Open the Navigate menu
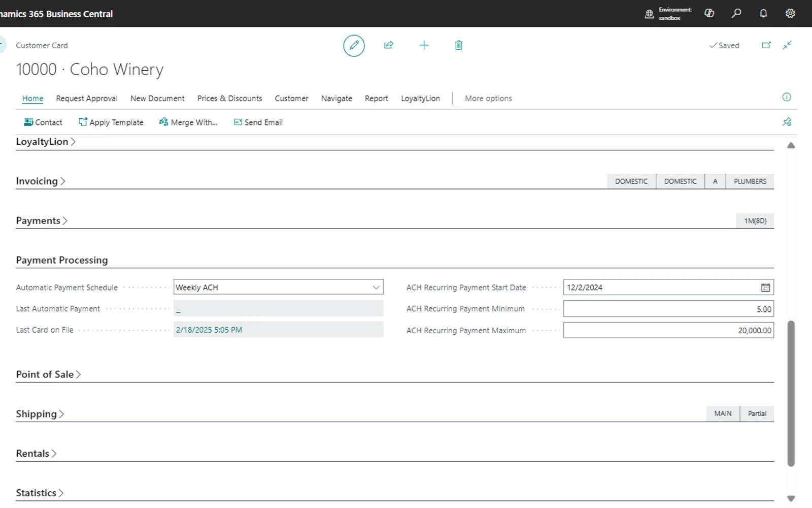Image resolution: width=812 pixels, height=508 pixels. point(336,99)
